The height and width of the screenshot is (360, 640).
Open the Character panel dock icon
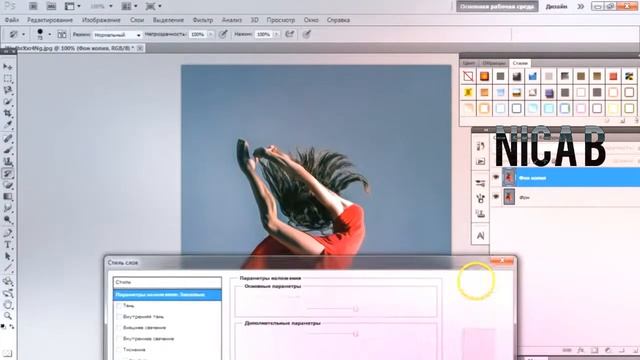[480, 236]
